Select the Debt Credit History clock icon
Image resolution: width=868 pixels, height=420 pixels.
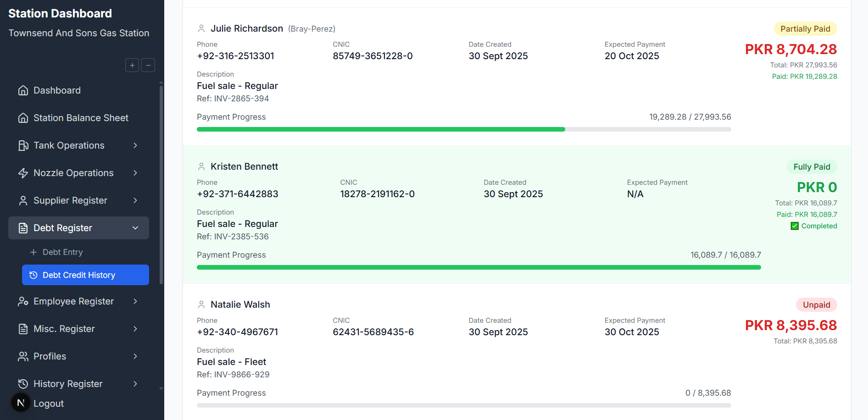pyautogui.click(x=33, y=275)
